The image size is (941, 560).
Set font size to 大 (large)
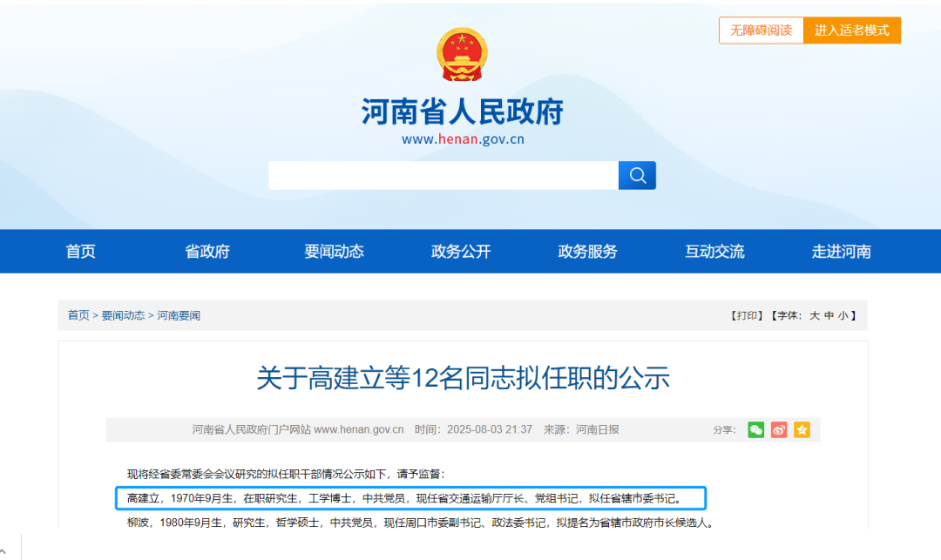[815, 315]
